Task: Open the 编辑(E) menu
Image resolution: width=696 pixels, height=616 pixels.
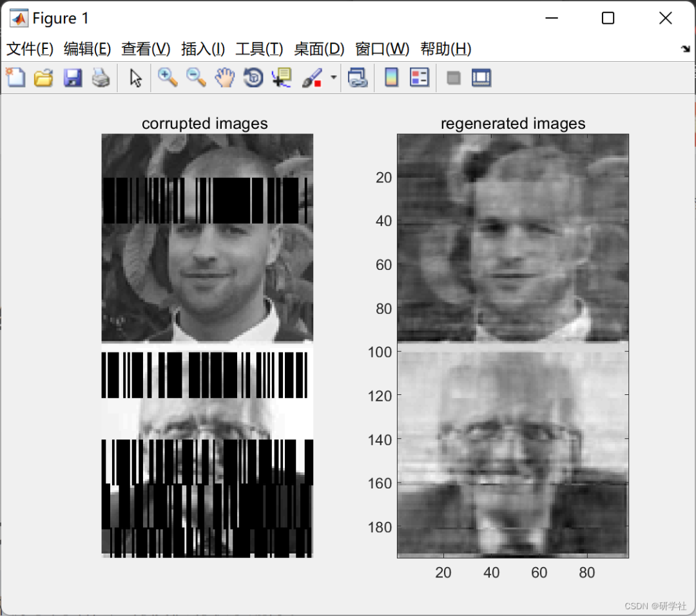Action: pyautogui.click(x=87, y=49)
